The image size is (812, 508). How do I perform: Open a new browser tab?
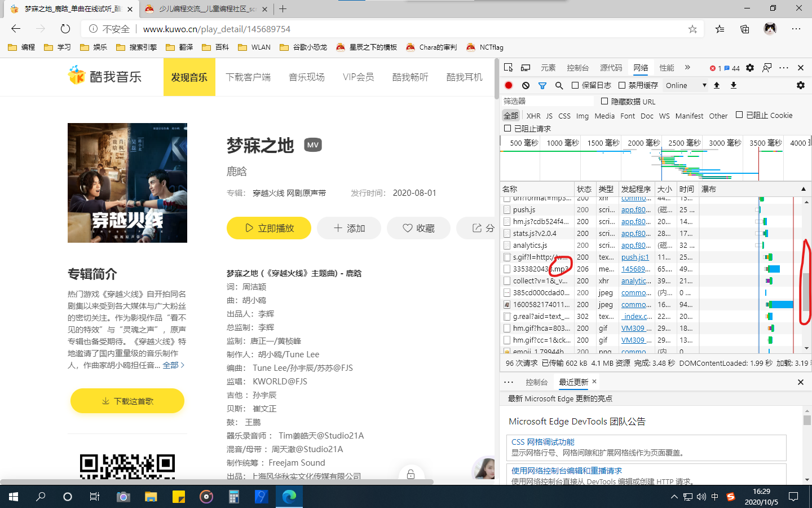point(283,8)
